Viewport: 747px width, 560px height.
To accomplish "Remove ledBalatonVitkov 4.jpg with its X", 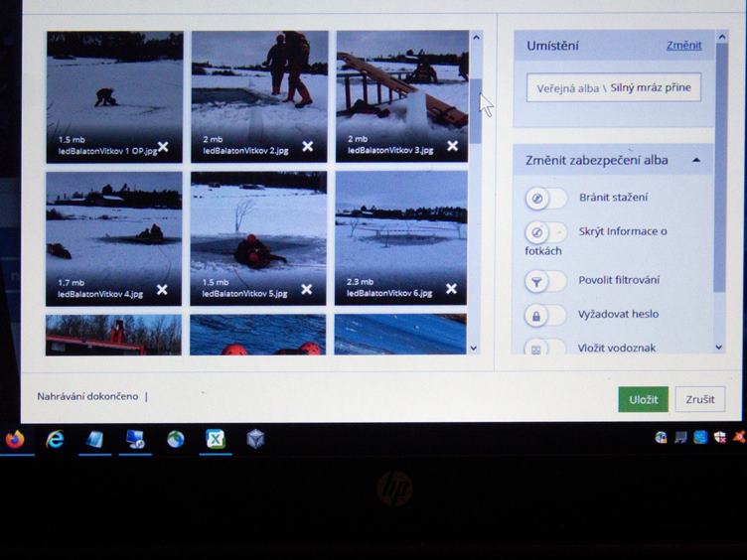I will [162, 290].
